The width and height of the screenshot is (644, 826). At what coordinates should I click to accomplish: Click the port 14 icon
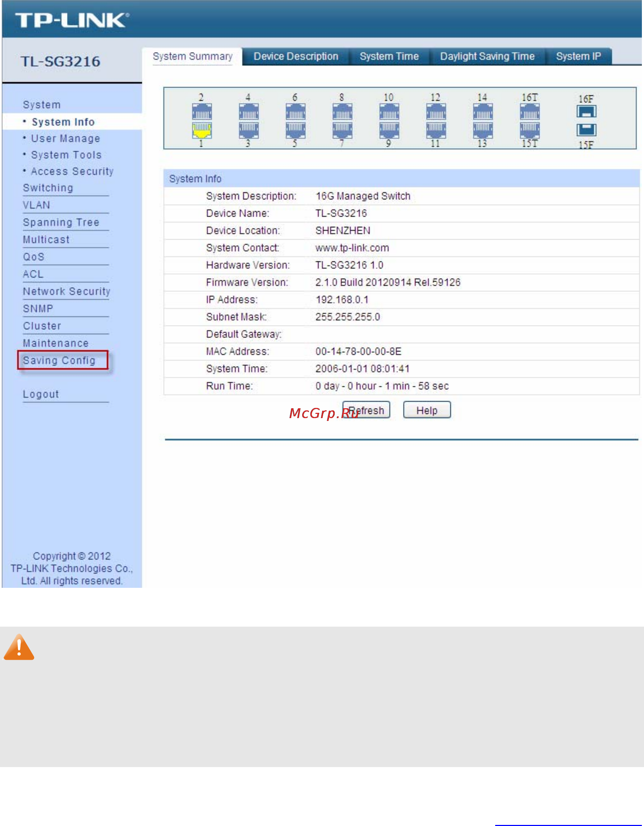click(483, 111)
